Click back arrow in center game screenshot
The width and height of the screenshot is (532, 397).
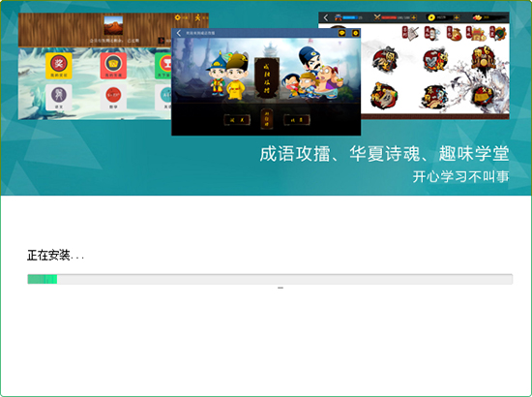point(179,33)
